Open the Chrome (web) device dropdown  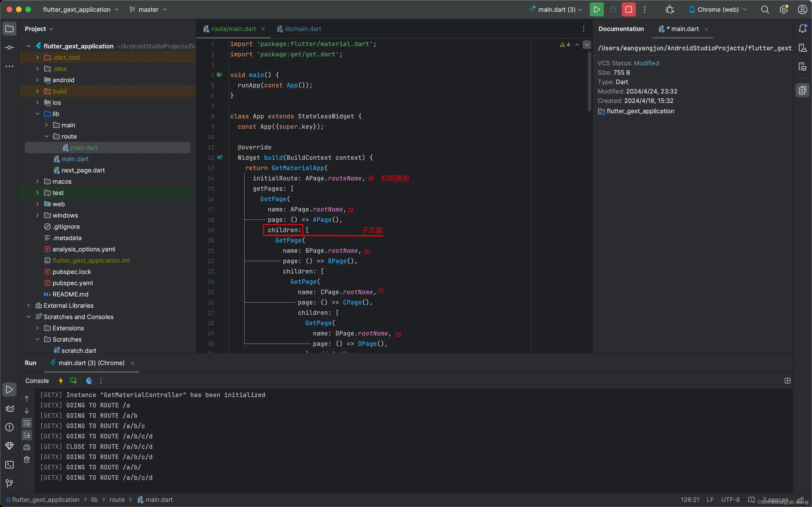(x=718, y=9)
